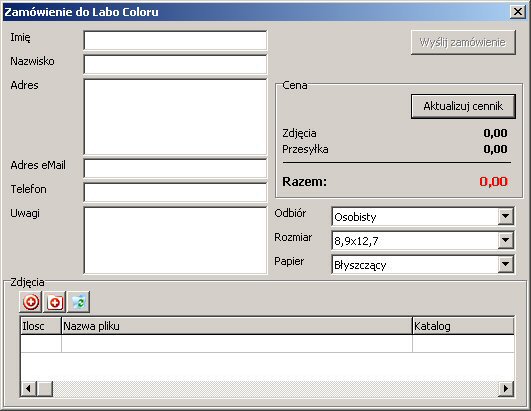Click inside the Adres text area
531x411 pixels.
tap(175, 117)
